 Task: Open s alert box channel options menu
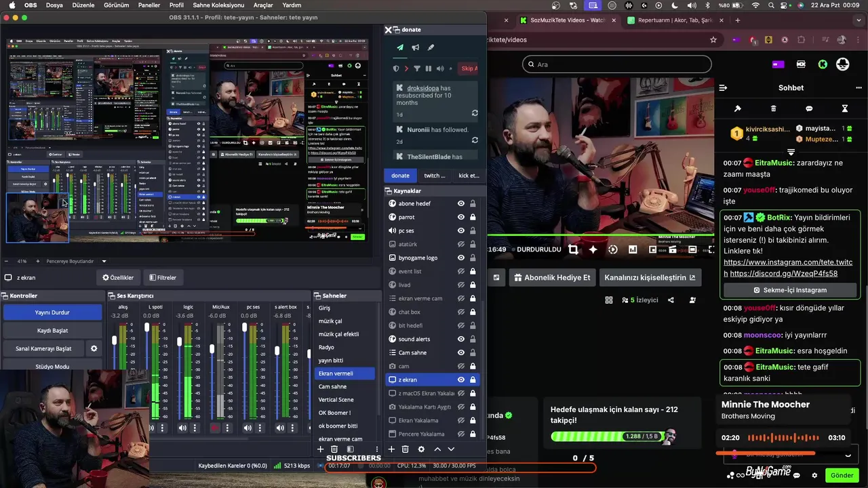[293, 428]
